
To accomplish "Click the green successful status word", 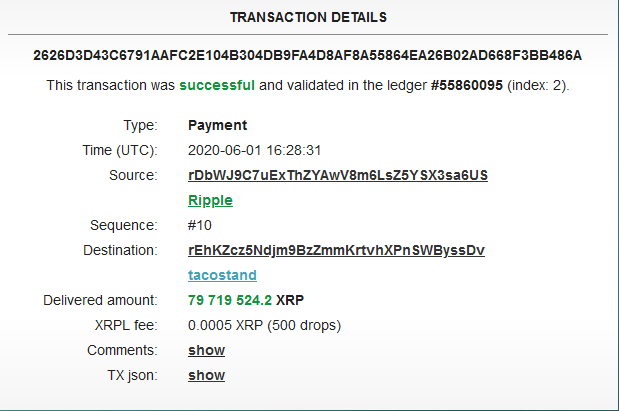I will coord(217,85).
